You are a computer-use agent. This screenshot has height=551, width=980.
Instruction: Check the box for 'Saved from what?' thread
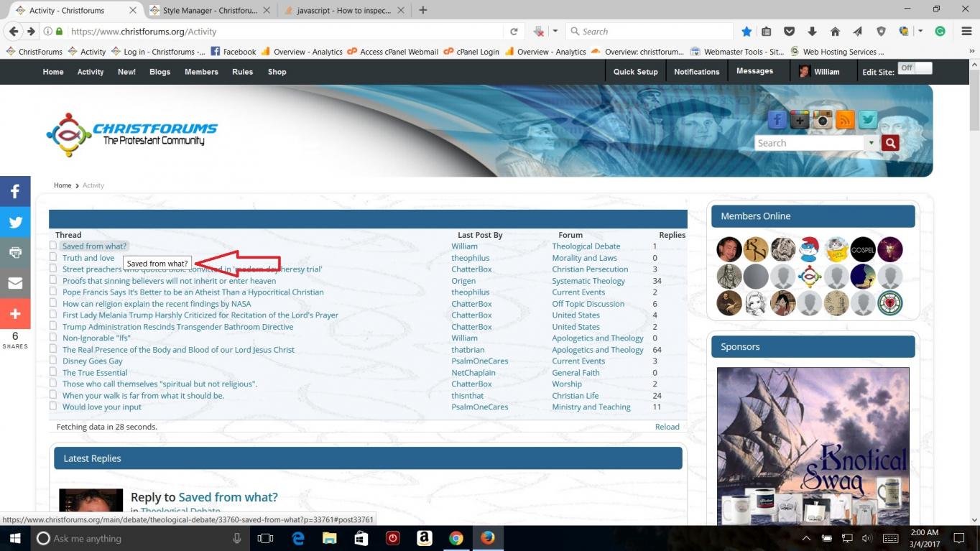tap(53, 246)
